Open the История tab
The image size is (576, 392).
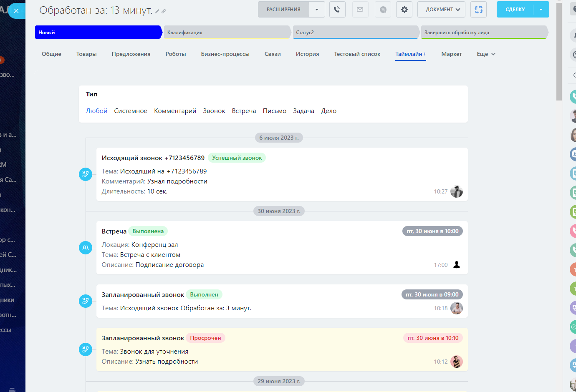[x=307, y=54]
